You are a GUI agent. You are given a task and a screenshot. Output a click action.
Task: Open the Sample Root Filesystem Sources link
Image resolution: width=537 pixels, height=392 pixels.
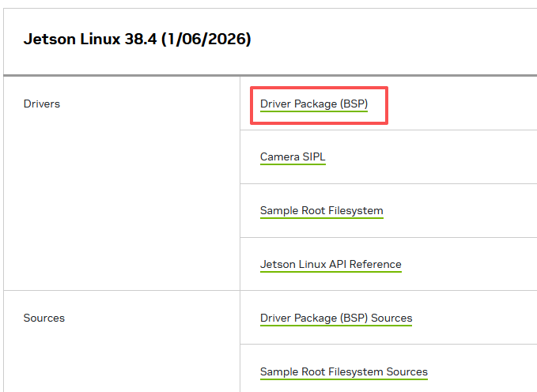[344, 371]
